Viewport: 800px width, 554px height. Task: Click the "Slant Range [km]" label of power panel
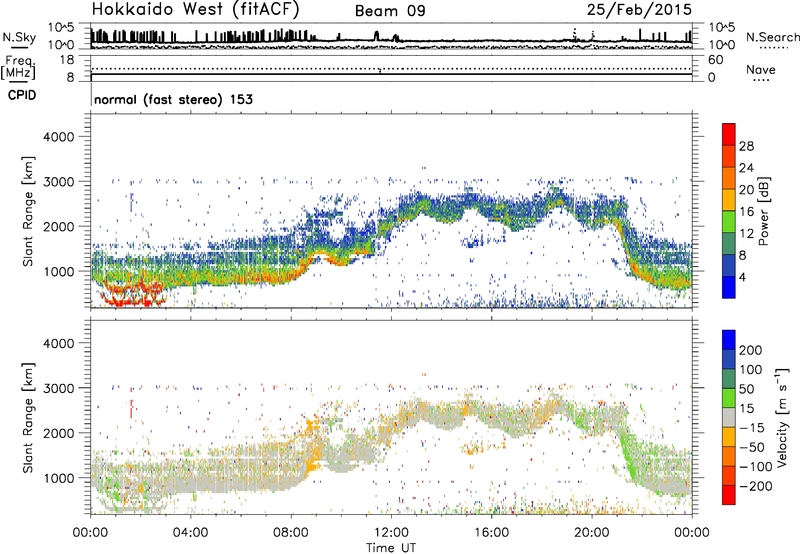pos(28,211)
